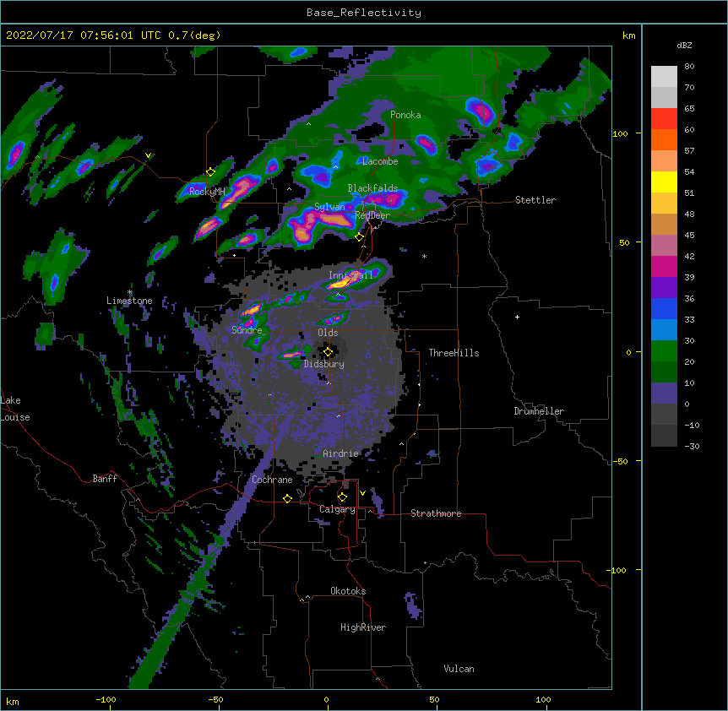Image resolution: width=728 pixels, height=711 pixels.
Task: Click the Innisfail city label
Action: click(x=350, y=275)
